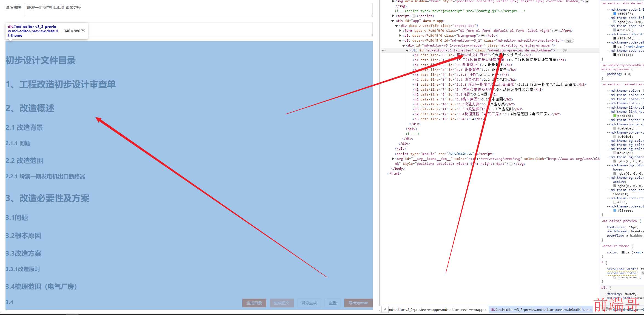Click the 重置 button
This screenshot has width=644, height=315.
(332, 303)
